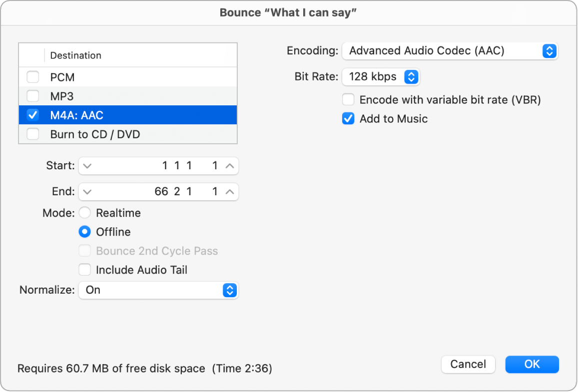Uncheck the Add to Music checkbox

tap(348, 119)
